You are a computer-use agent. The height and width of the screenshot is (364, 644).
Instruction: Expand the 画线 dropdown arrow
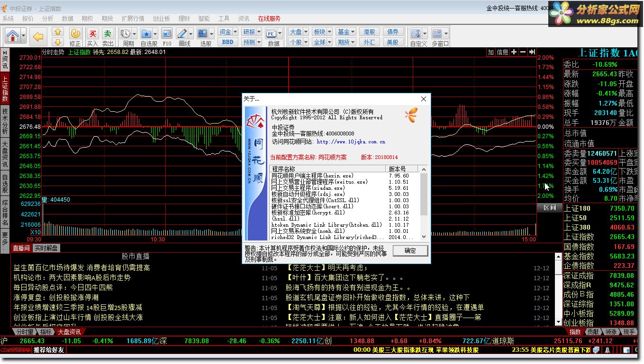pyautogui.click(x=191, y=34)
